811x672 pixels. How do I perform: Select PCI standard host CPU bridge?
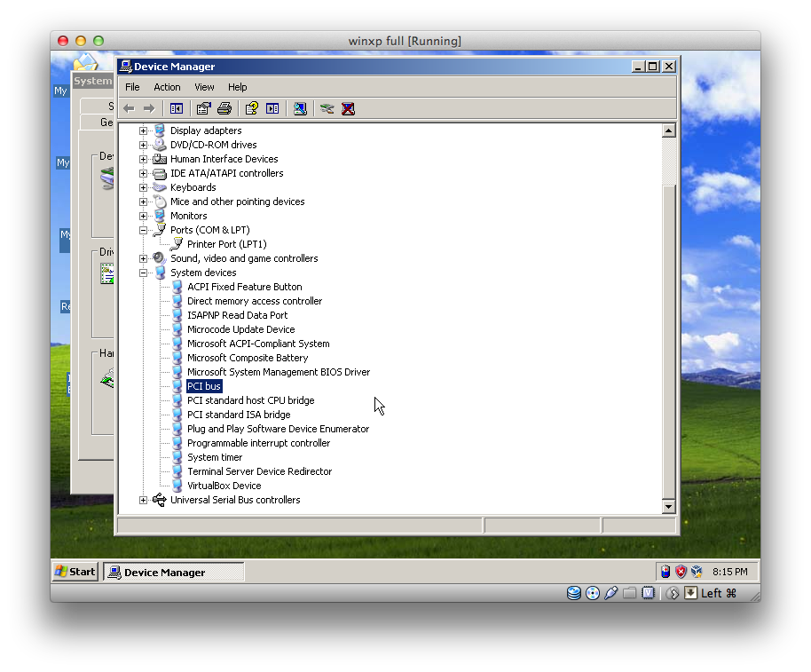[250, 401]
